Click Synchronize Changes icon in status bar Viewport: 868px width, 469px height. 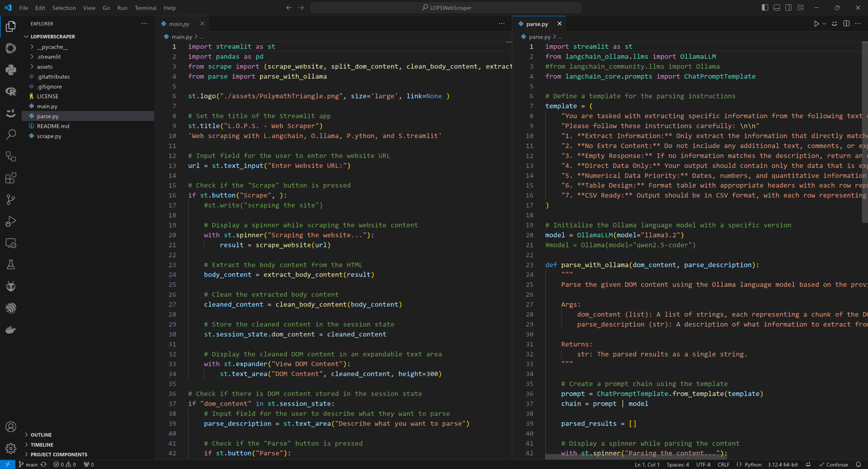43,464
